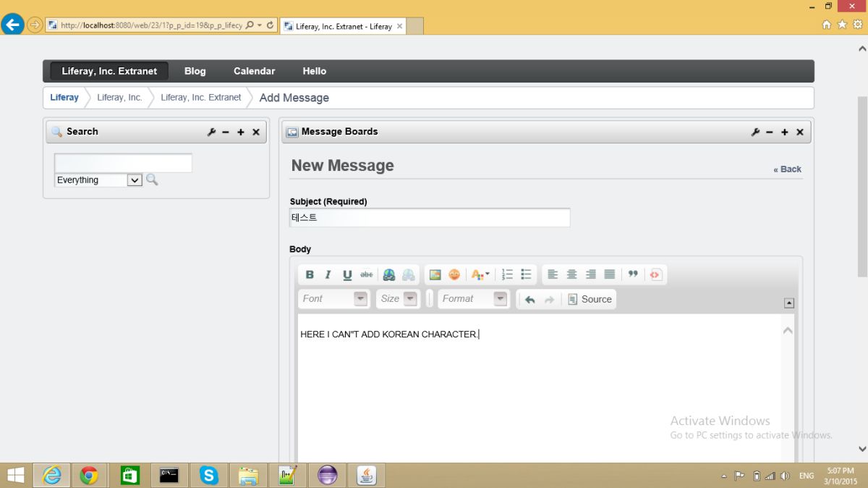Click the page vertical scrollbar
The height and width of the screenshot is (488, 868).
(862, 186)
